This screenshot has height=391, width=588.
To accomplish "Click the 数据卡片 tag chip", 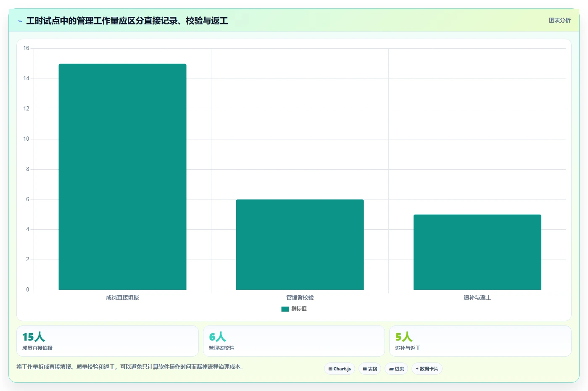I will pyautogui.click(x=427, y=369).
